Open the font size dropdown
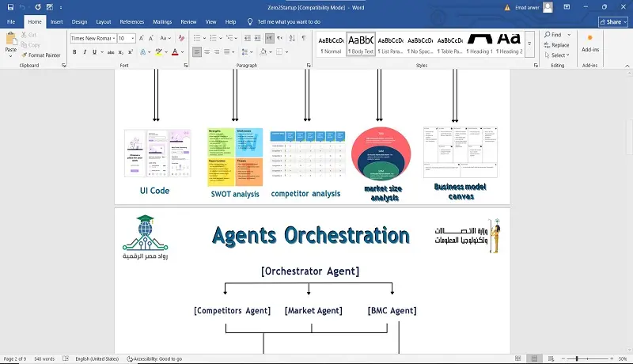This screenshot has width=633, height=364. pos(133,38)
